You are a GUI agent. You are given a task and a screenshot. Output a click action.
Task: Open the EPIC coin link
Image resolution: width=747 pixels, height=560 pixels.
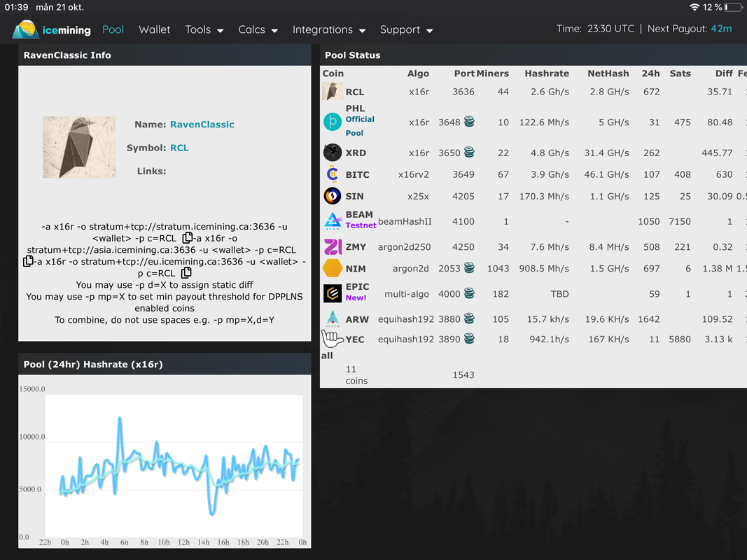pyautogui.click(x=357, y=287)
